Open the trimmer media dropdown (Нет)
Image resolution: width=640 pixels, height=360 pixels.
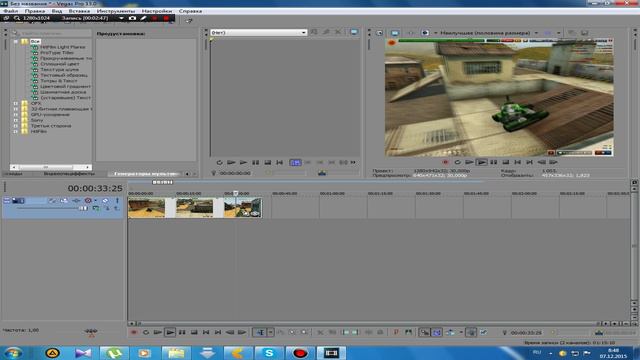pyautogui.click(x=259, y=32)
